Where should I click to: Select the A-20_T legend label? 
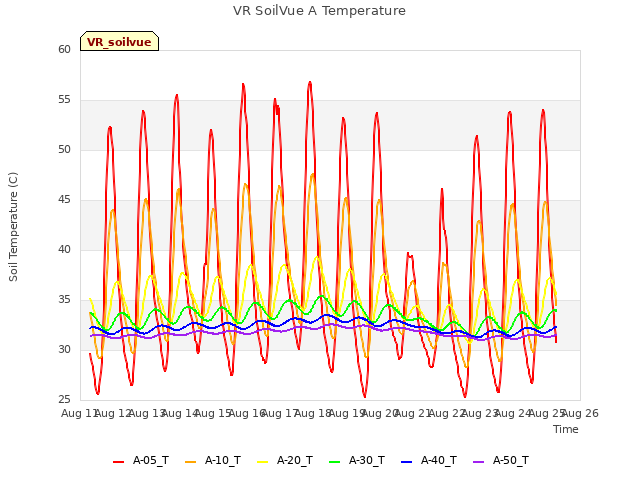tap(295, 460)
